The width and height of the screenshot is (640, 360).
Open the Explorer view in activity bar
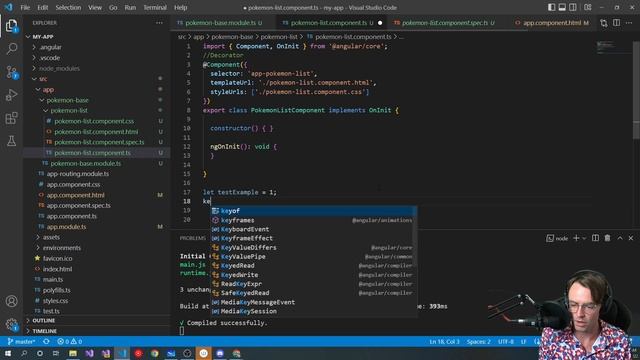[x=11, y=26]
